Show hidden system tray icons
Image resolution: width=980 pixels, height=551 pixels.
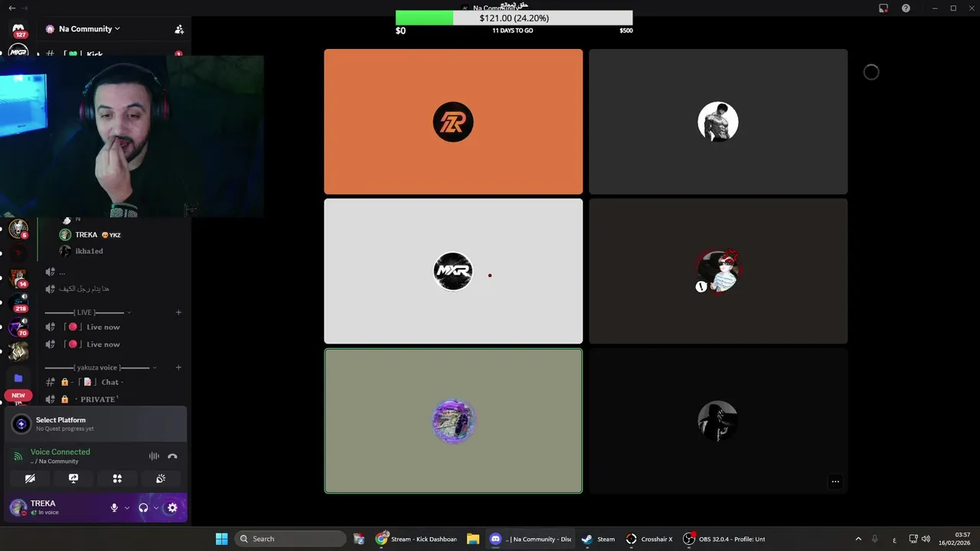click(x=858, y=539)
